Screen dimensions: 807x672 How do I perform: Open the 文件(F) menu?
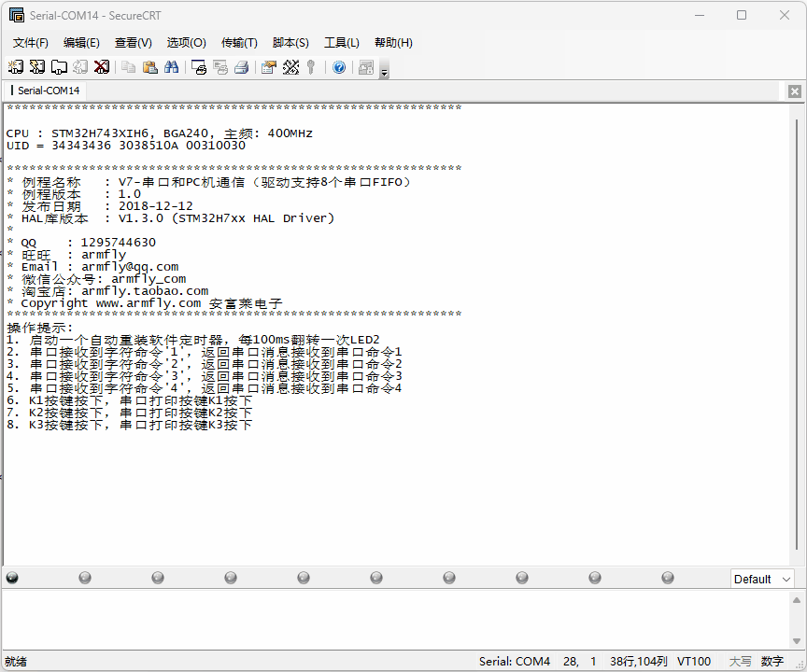click(31, 43)
